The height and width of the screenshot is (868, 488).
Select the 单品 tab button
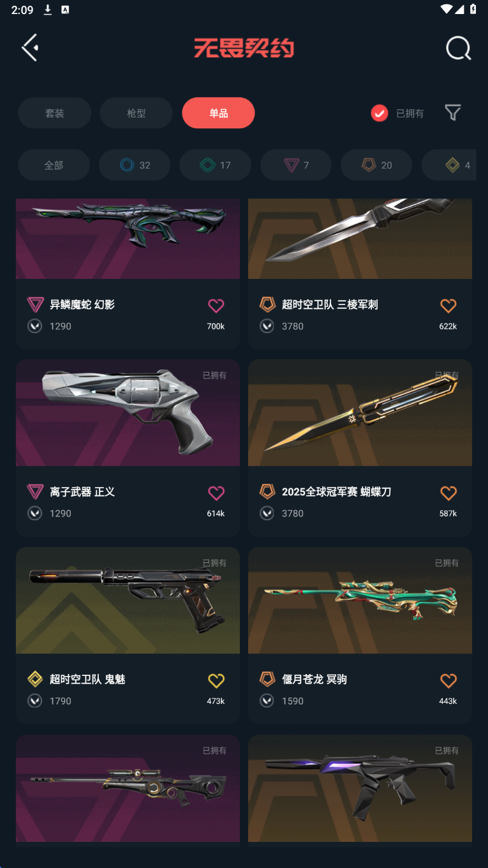point(218,113)
